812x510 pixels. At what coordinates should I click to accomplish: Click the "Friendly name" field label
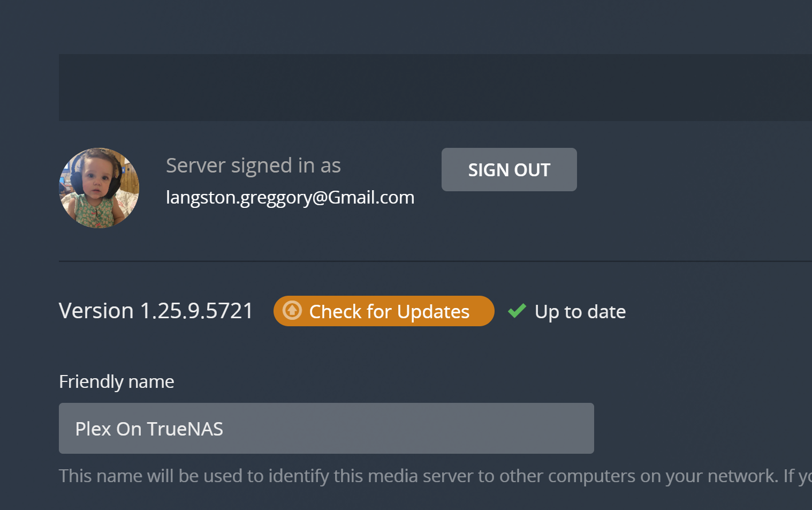pyautogui.click(x=117, y=381)
